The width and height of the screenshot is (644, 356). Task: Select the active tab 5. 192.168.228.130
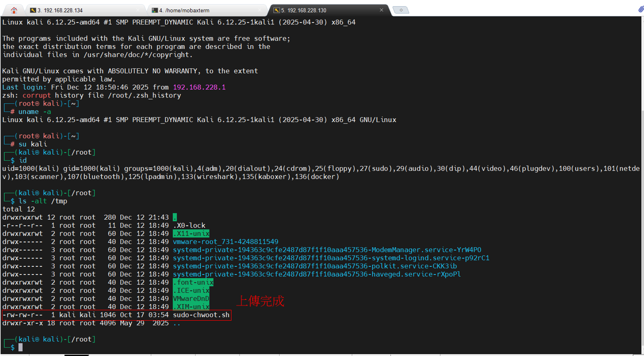pyautogui.click(x=329, y=10)
